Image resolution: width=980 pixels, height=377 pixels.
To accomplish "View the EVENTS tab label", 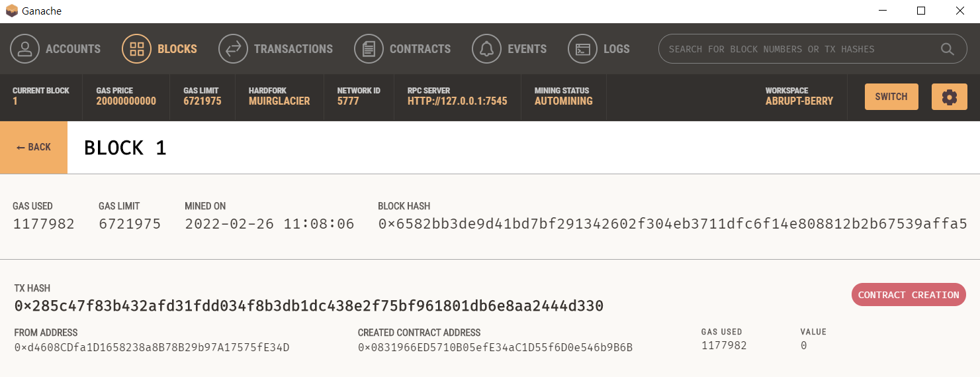I will 527,49.
